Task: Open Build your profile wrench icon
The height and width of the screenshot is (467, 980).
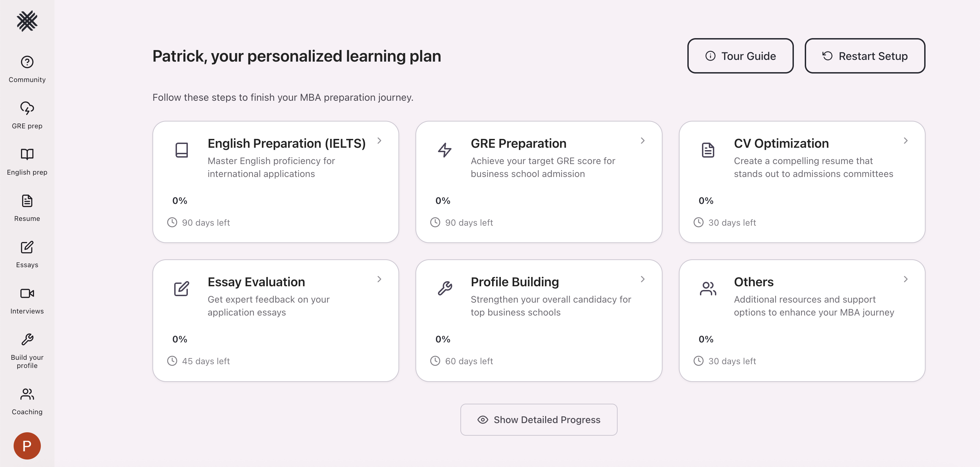Action: tap(27, 339)
